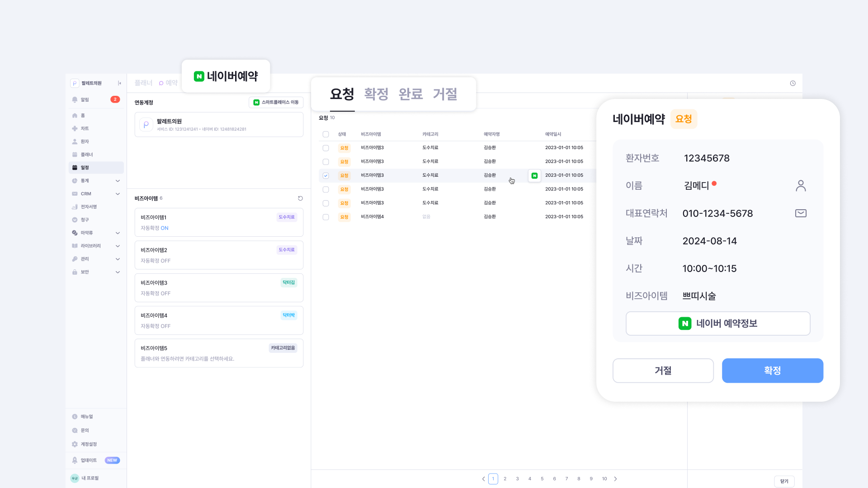
Task: Open the 문의 support icon
Action: 75,431
